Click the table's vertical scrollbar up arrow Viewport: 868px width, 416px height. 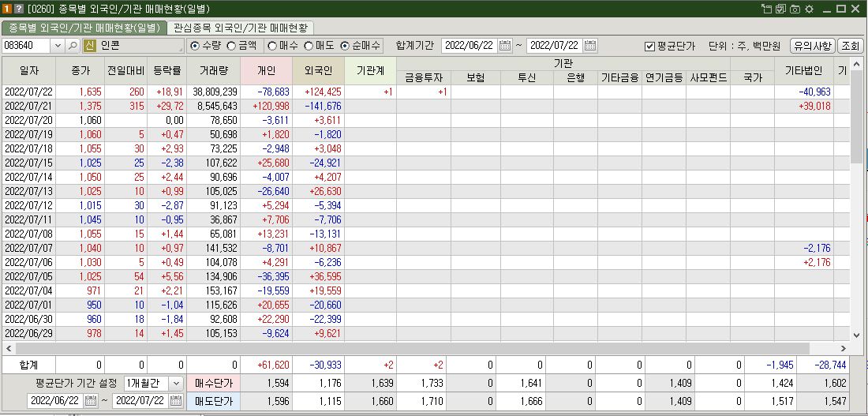pyautogui.click(x=856, y=62)
